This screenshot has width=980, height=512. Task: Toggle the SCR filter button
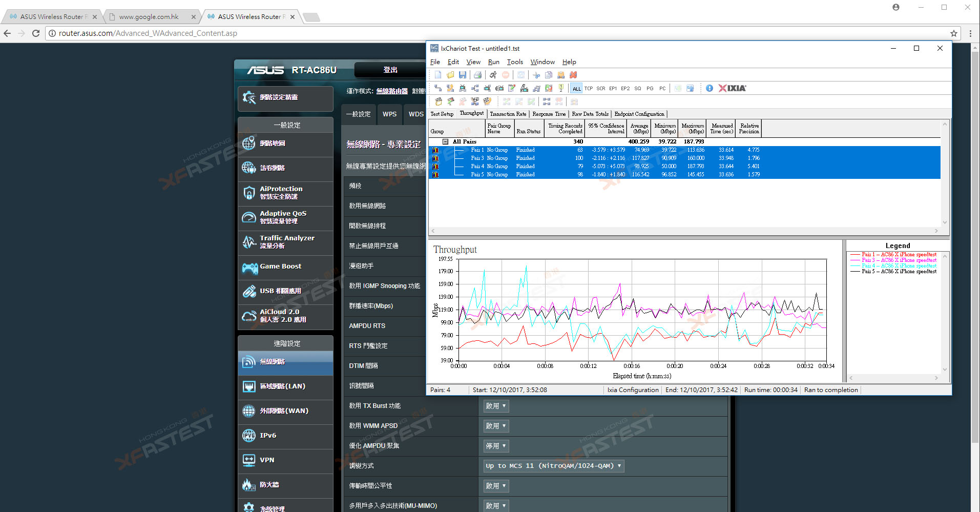click(x=601, y=88)
